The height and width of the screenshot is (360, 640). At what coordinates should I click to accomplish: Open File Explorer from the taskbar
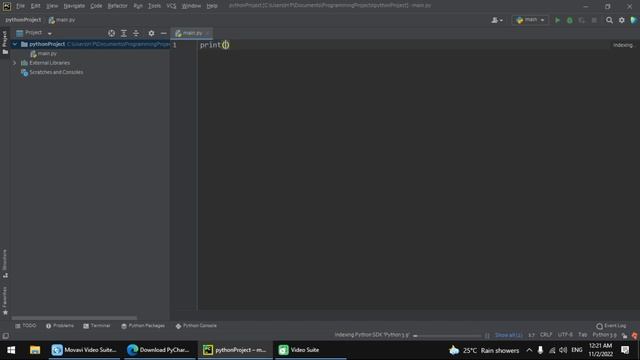[35, 350]
